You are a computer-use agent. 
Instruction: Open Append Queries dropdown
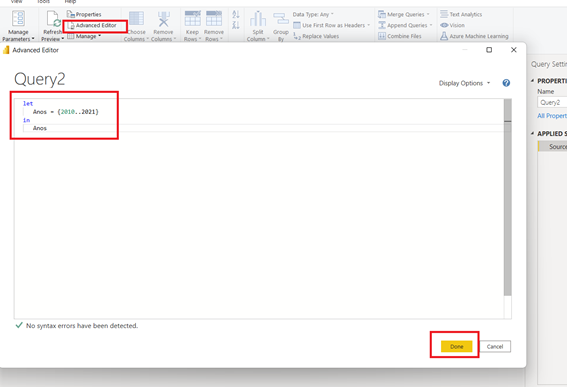click(x=405, y=25)
